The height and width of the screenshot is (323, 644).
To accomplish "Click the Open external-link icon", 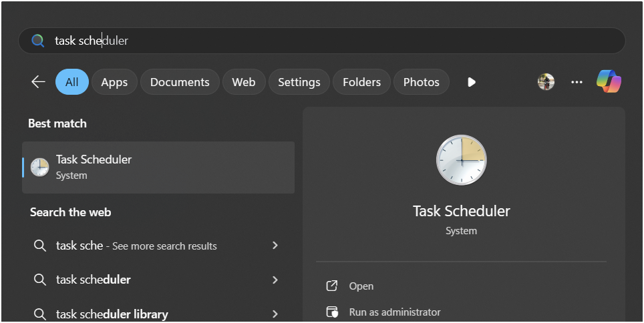I will 331,286.
